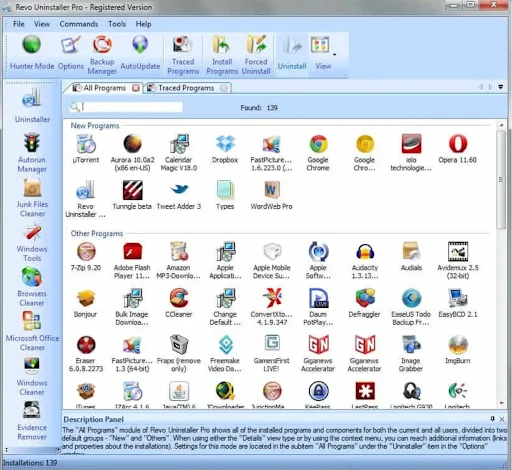Screen dimensions: 512x470
Task: Close the Description Panel
Action: point(502,419)
